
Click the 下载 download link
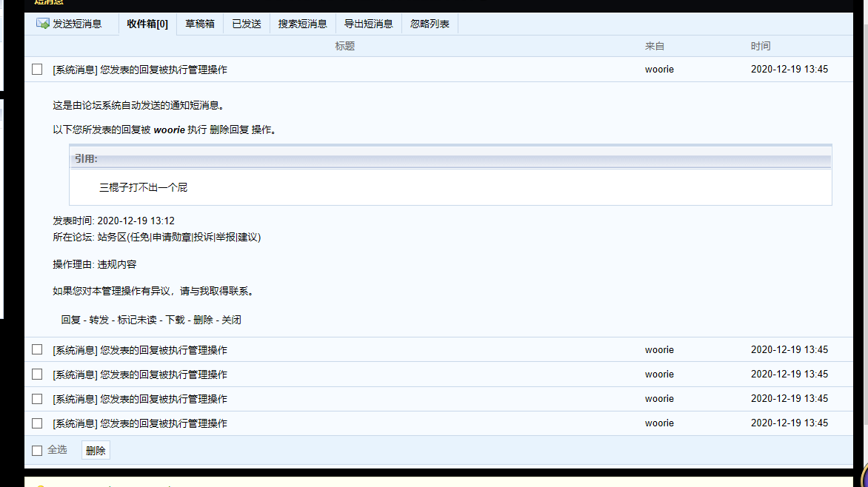[x=175, y=320]
